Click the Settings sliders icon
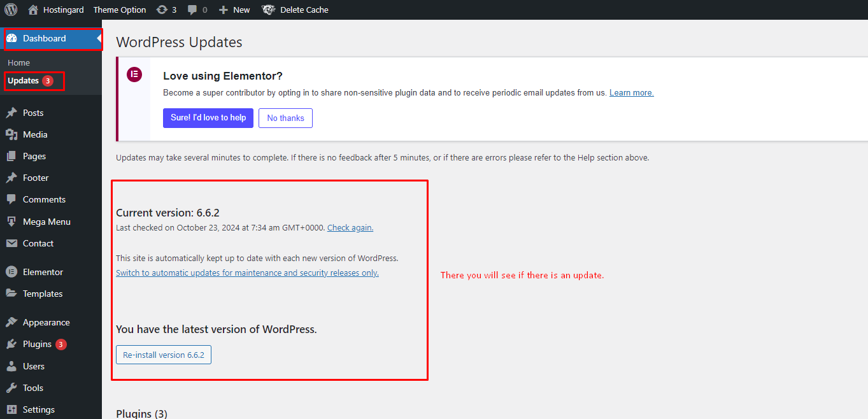This screenshot has width=868, height=419. coord(11,409)
